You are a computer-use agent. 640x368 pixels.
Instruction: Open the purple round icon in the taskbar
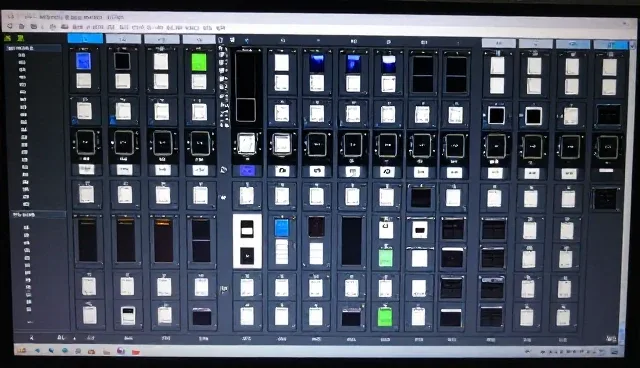121,350
